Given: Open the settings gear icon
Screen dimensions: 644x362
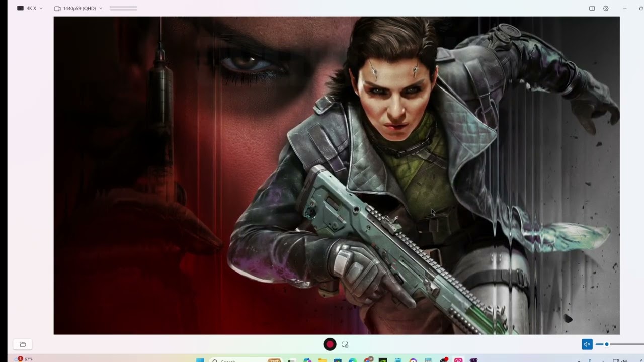Looking at the screenshot, I should pos(606,9).
